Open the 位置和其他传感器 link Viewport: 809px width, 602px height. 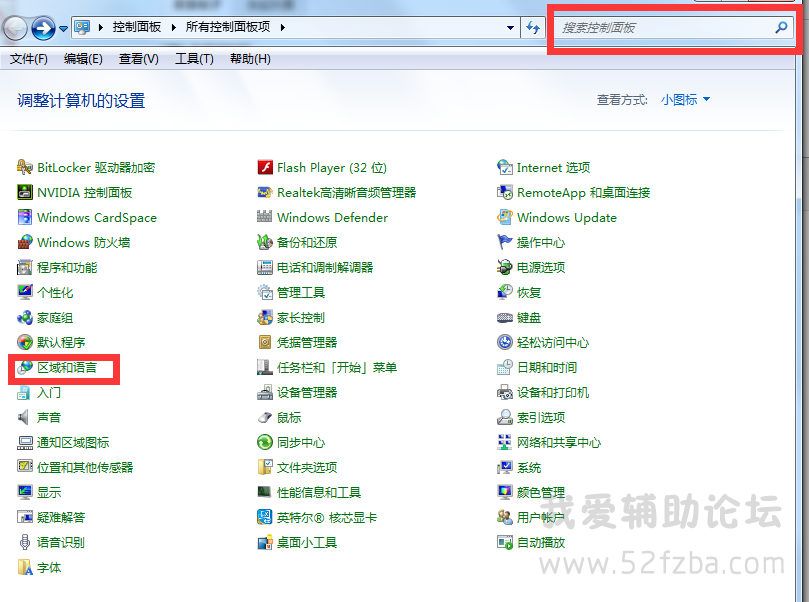click(x=85, y=467)
